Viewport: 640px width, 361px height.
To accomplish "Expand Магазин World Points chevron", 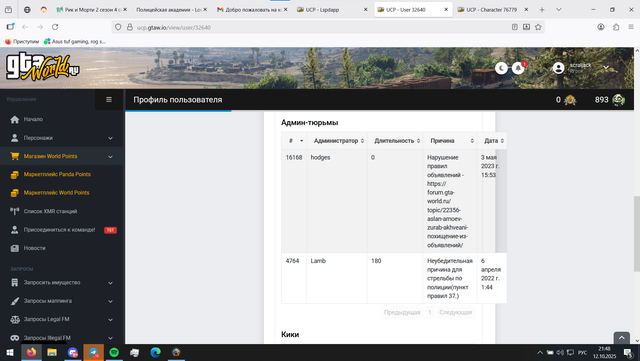I will [110, 156].
